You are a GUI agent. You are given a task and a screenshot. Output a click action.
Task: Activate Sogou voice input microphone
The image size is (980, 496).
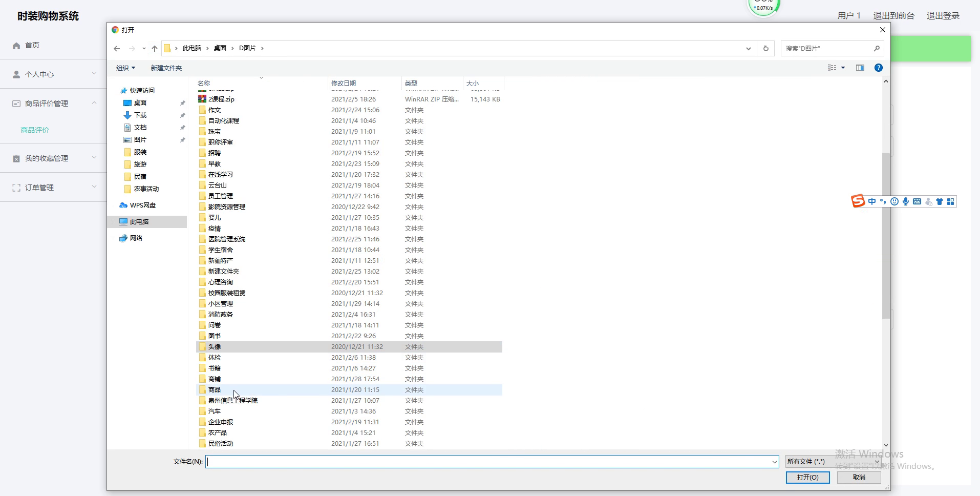(x=906, y=201)
